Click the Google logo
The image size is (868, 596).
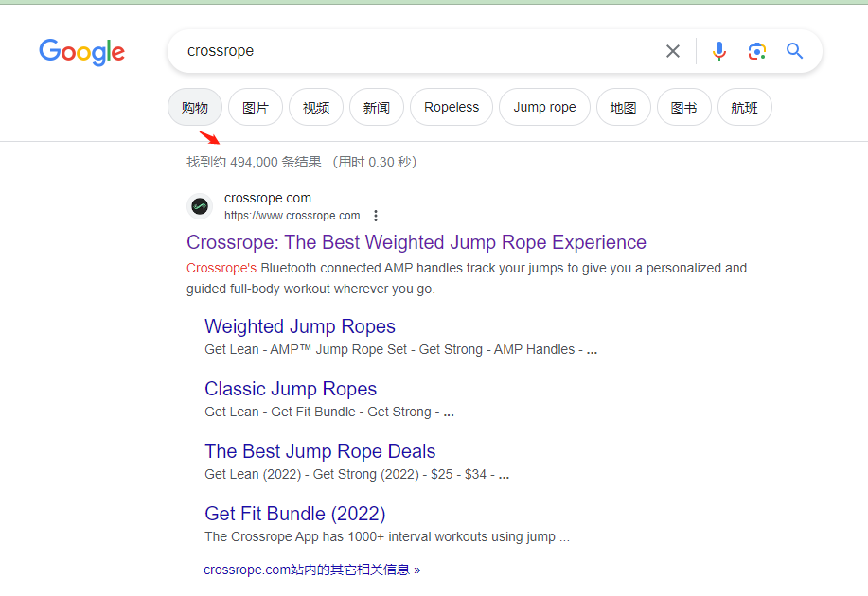pyautogui.click(x=81, y=52)
